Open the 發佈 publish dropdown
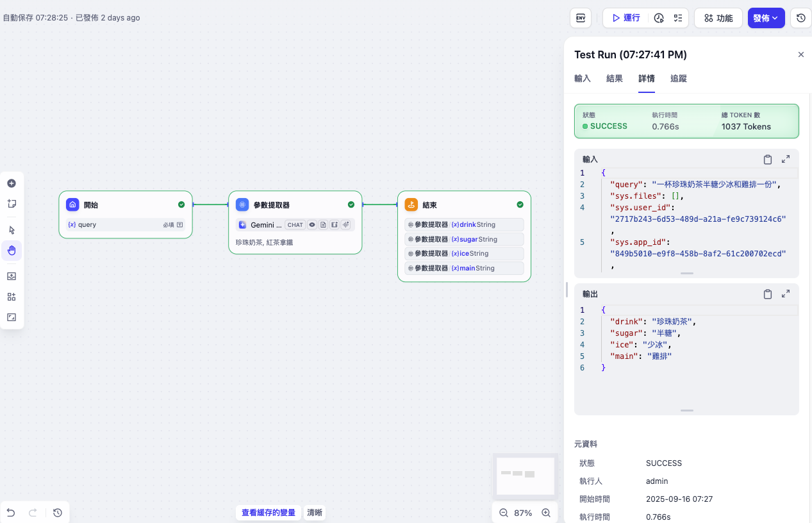Viewport: 812px width, 523px height. (x=766, y=18)
